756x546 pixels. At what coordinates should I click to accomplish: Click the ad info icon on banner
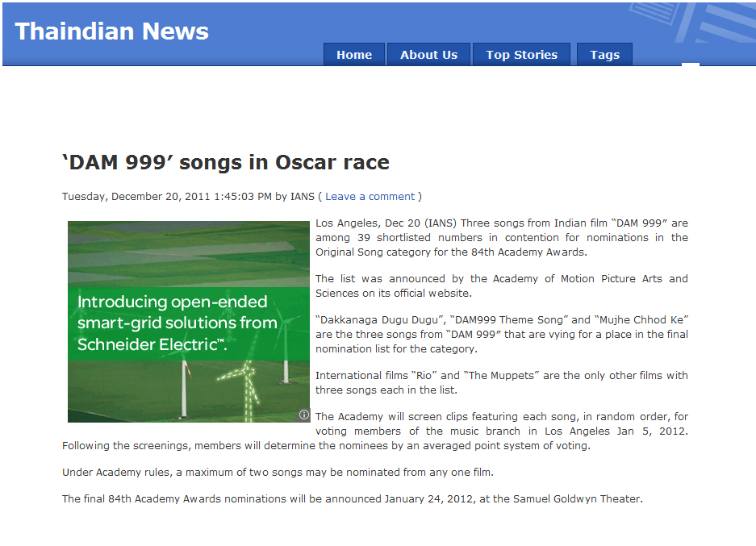pyautogui.click(x=304, y=415)
